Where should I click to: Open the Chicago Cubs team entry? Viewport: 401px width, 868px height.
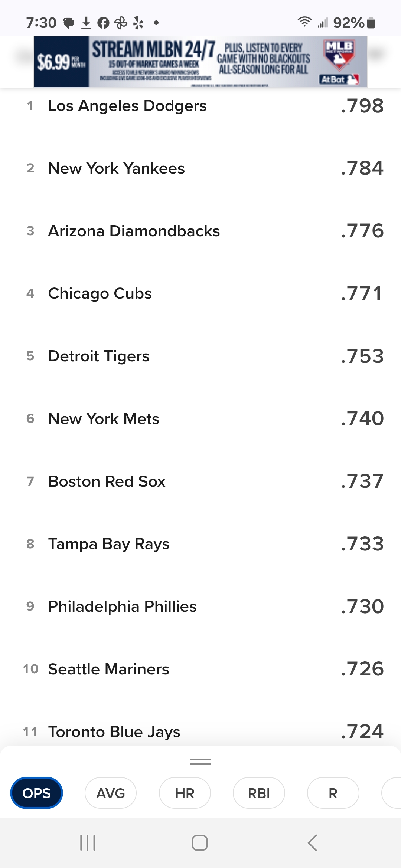tap(200, 293)
